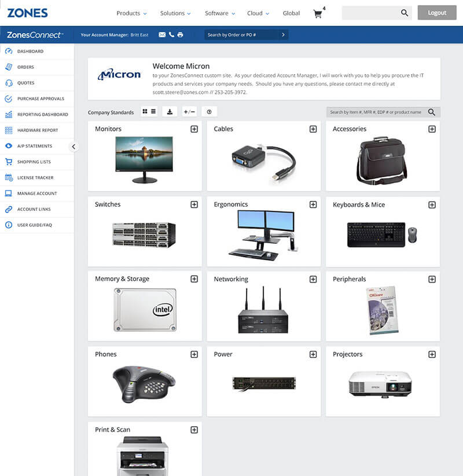Expand the Print & Scan category
The width and height of the screenshot is (463, 476).
pos(194,430)
